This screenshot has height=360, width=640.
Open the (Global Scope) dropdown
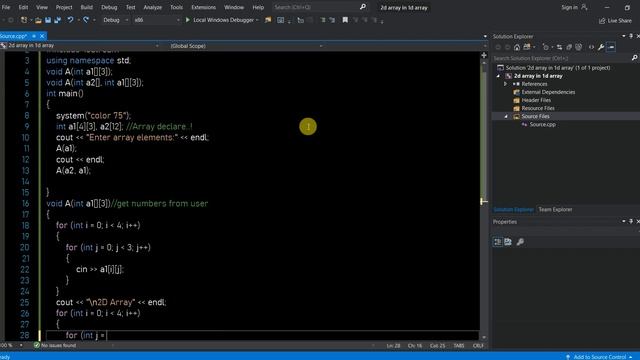click(247, 46)
